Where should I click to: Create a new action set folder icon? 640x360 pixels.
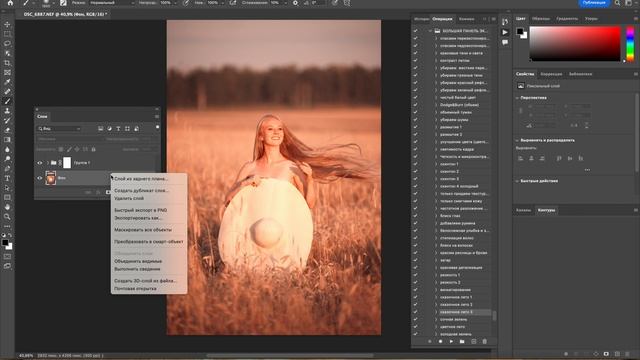click(462, 341)
